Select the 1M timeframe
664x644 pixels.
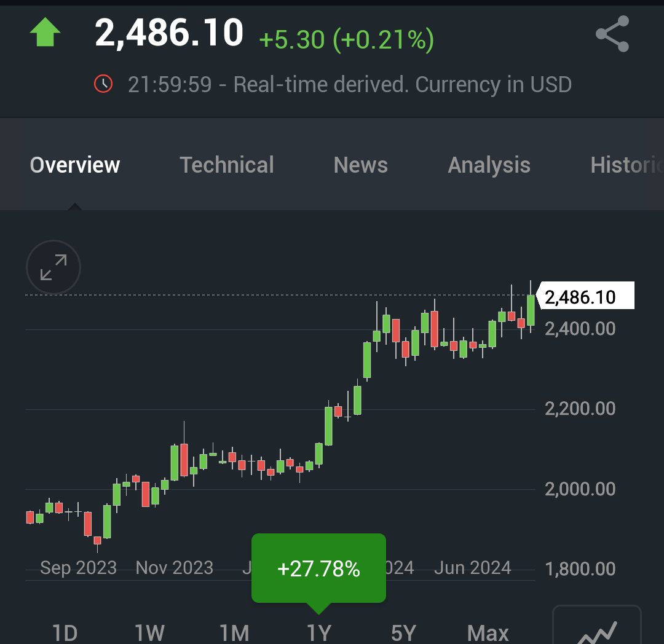pyautogui.click(x=234, y=633)
